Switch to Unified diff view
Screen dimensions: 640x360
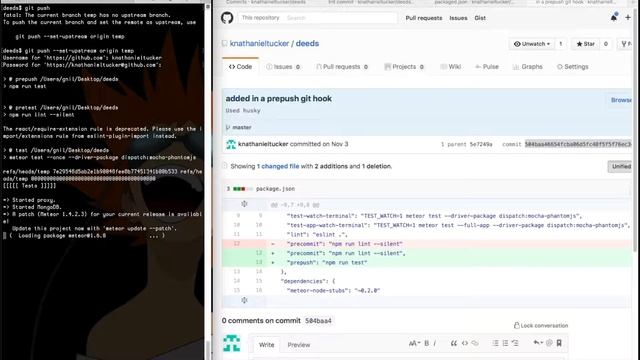pos(620,166)
